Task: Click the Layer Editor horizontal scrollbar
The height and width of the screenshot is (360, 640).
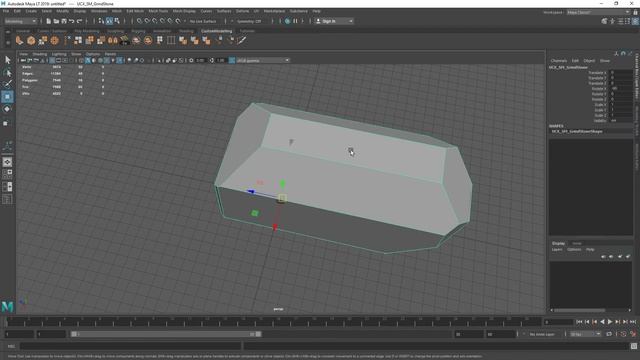Action: tap(579, 310)
